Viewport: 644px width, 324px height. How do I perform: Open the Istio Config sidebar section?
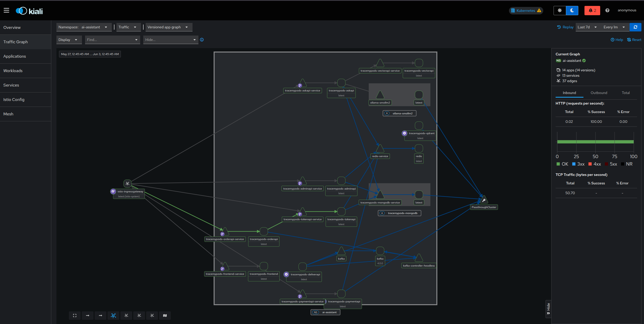coord(14,99)
